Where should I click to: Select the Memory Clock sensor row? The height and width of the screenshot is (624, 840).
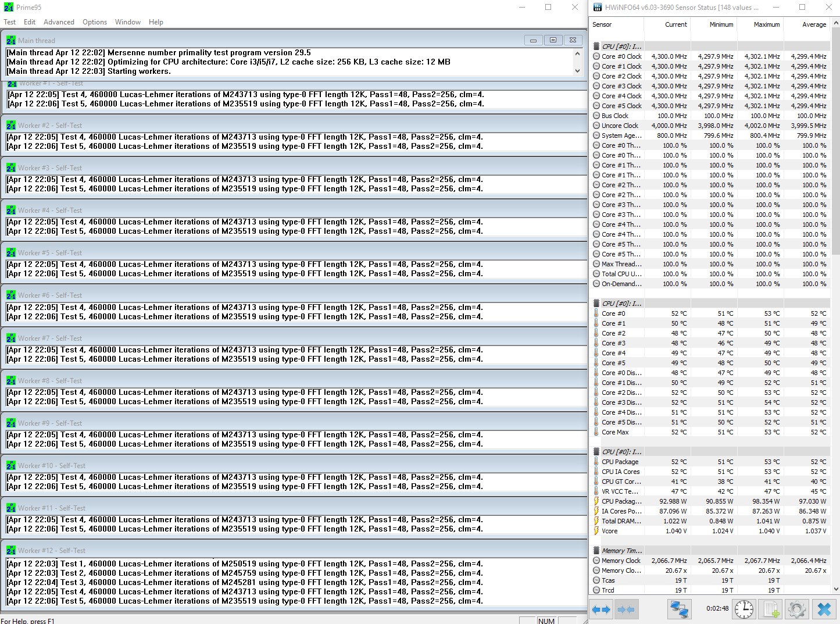pos(710,561)
